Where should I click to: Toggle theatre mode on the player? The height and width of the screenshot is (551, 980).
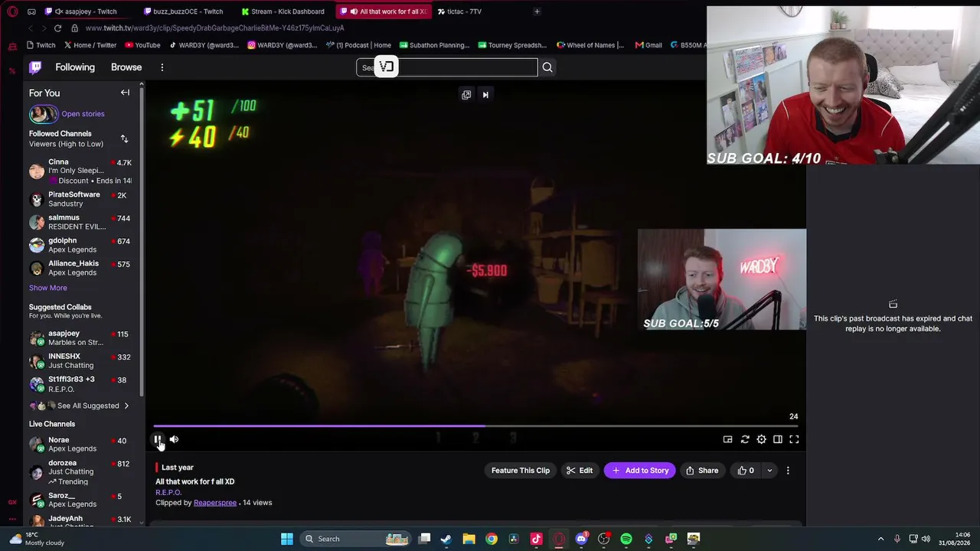[x=777, y=439]
